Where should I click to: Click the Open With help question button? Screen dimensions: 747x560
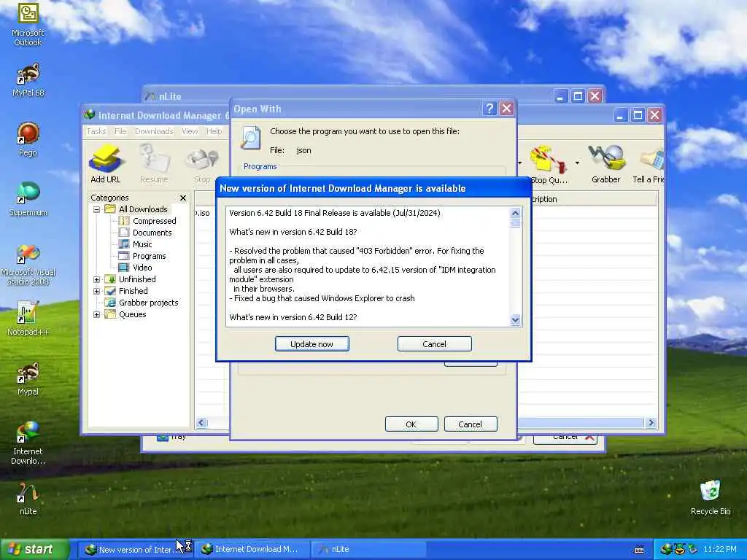[489, 109]
